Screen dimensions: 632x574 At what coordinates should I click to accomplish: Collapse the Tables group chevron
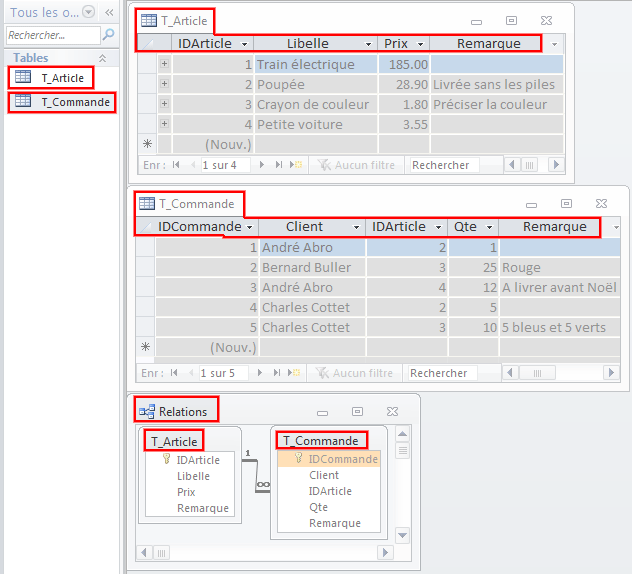click(102, 58)
